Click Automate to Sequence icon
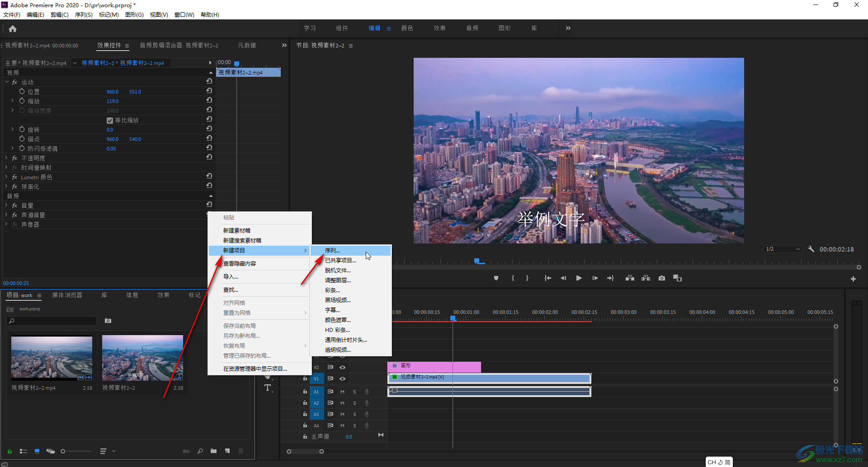The width and height of the screenshot is (868, 467). point(186,451)
